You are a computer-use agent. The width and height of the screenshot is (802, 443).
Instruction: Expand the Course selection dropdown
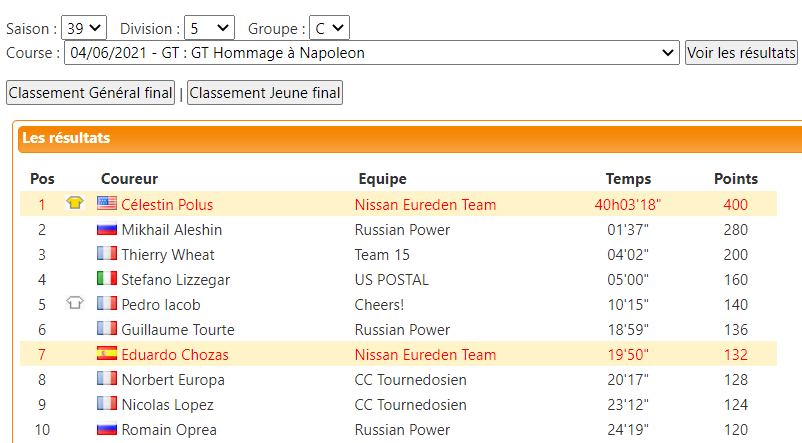[x=372, y=53]
